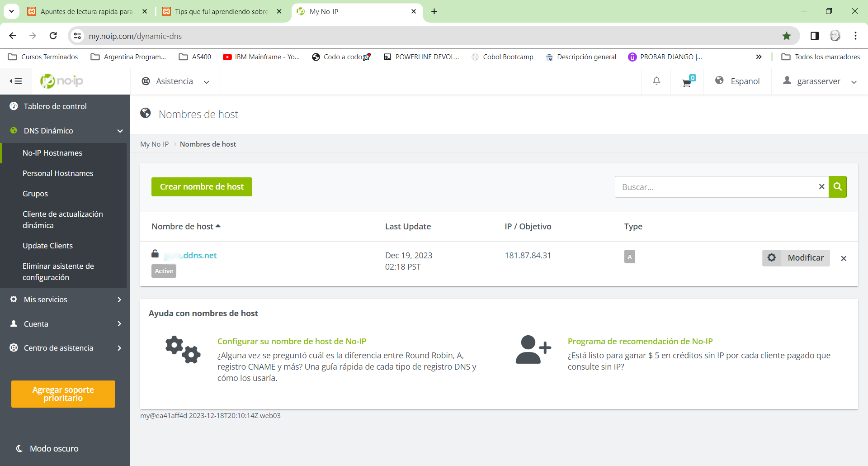
Task: Collapse sidebar with hamburger menu icon
Action: point(16,81)
